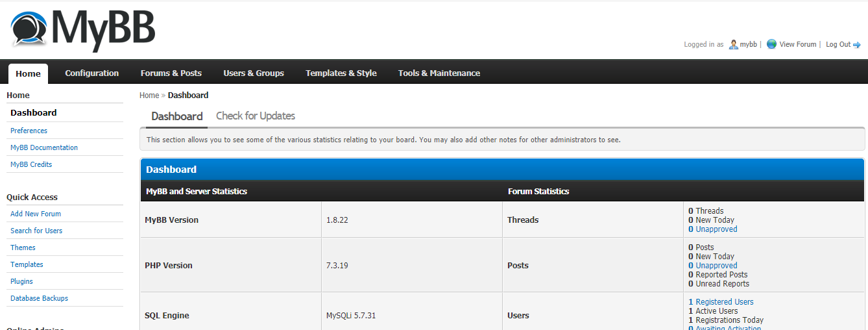Click the Unapproved posts link
The height and width of the screenshot is (330, 868).
[713, 266]
